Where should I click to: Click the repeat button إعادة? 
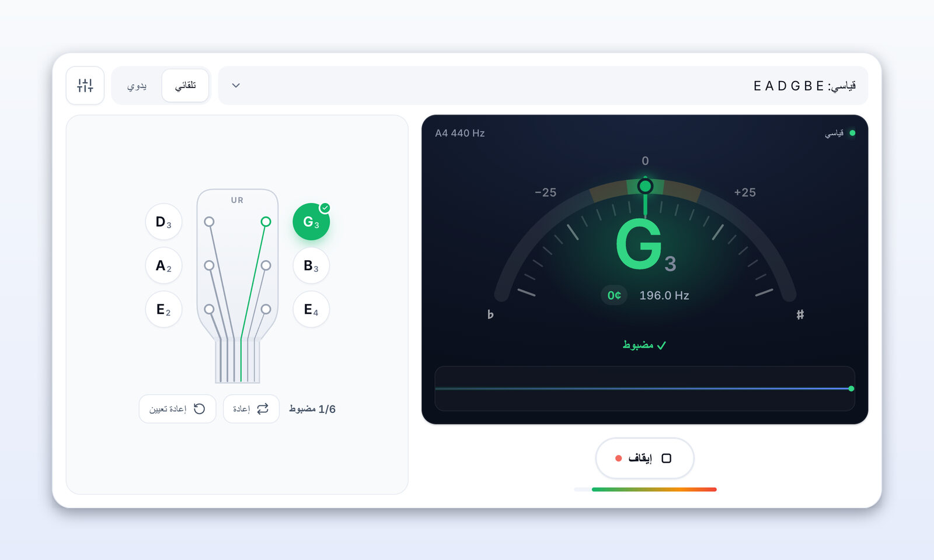click(251, 409)
